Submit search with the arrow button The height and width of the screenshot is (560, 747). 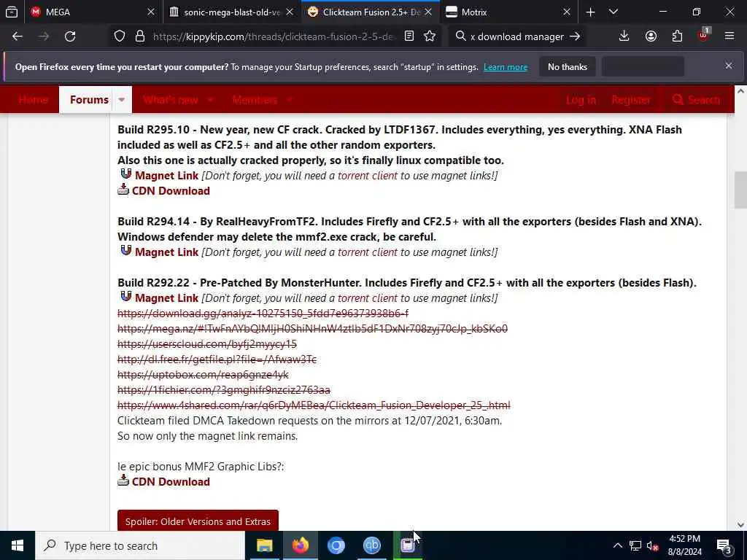pos(575,36)
